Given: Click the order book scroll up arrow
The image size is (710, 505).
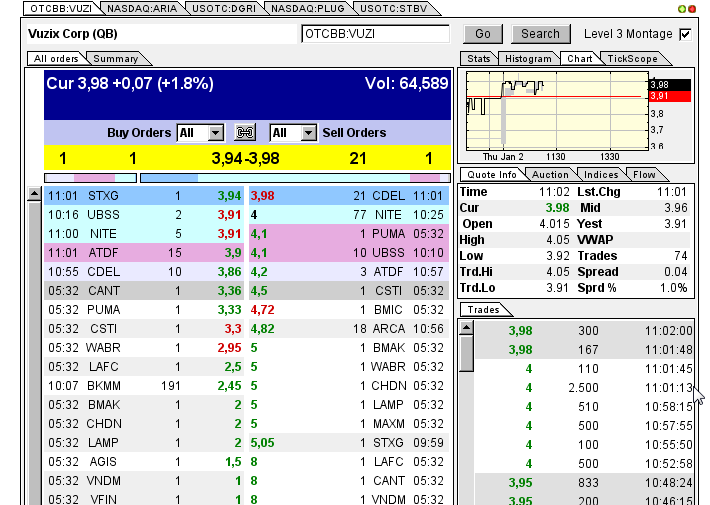Looking at the screenshot, I should [34, 194].
